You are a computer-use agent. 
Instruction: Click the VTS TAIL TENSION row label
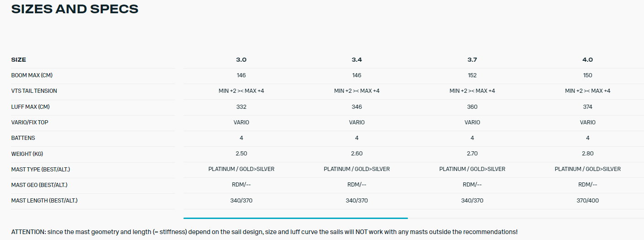[x=34, y=91]
